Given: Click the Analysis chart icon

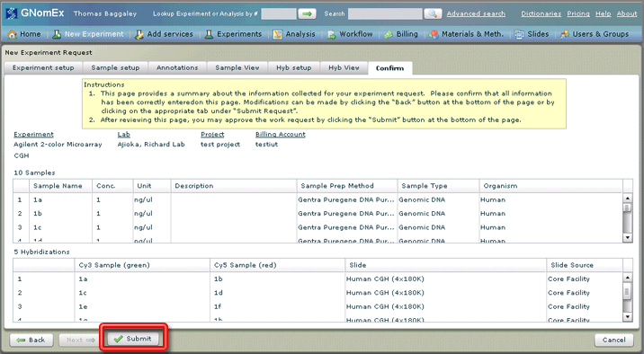Looking at the screenshot, I should pos(278,34).
